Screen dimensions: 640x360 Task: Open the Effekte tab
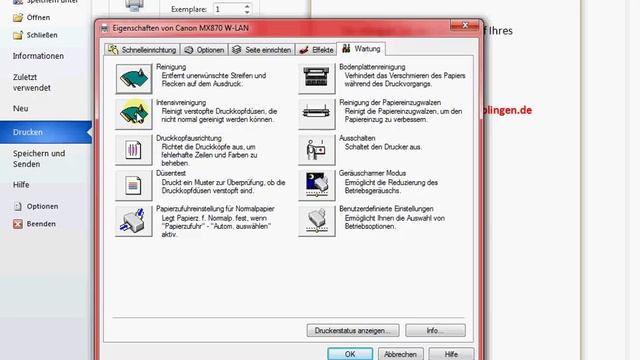point(316,50)
